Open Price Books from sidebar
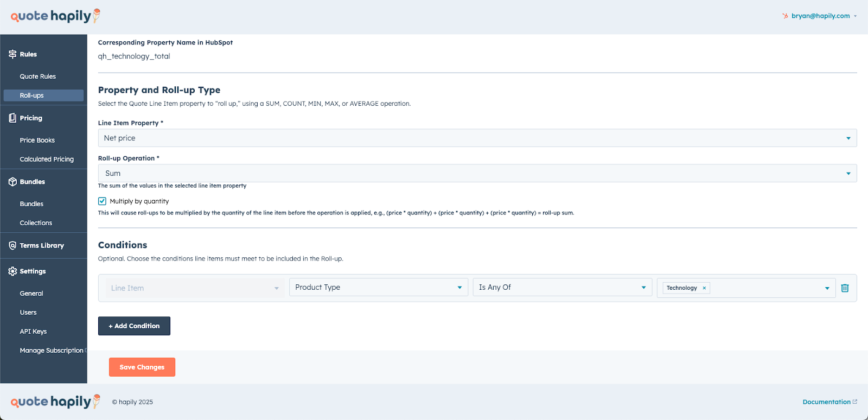The image size is (868, 420). click(37, 140)
